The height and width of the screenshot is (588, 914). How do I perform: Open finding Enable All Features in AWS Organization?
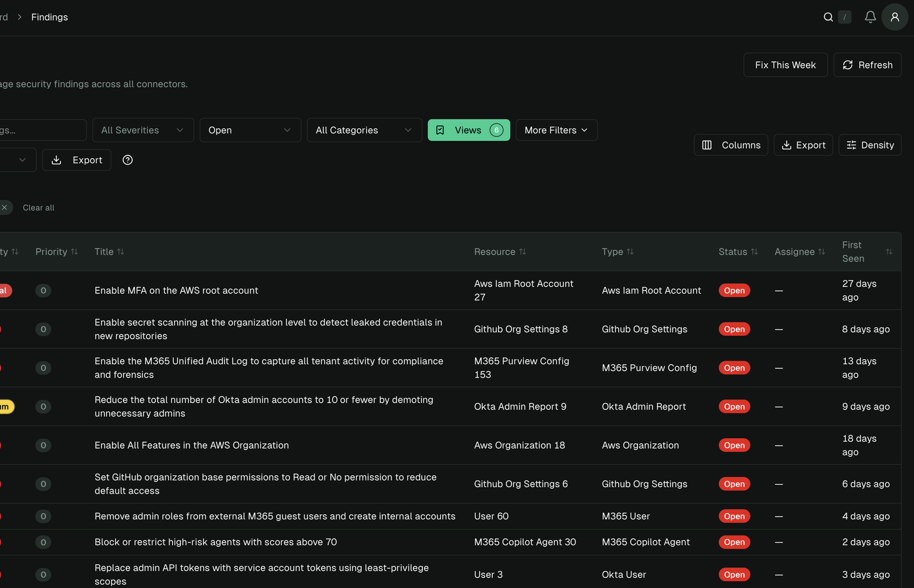(192, 445)
